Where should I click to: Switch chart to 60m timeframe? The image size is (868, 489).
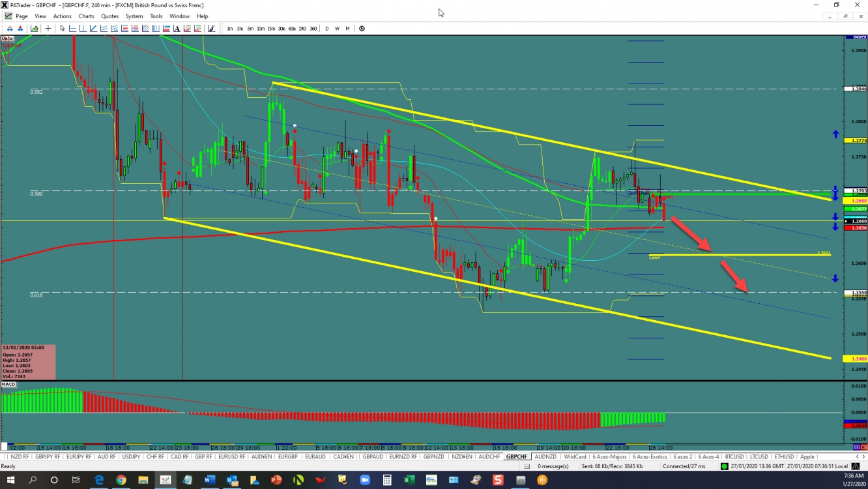click(x=292, y=29)
